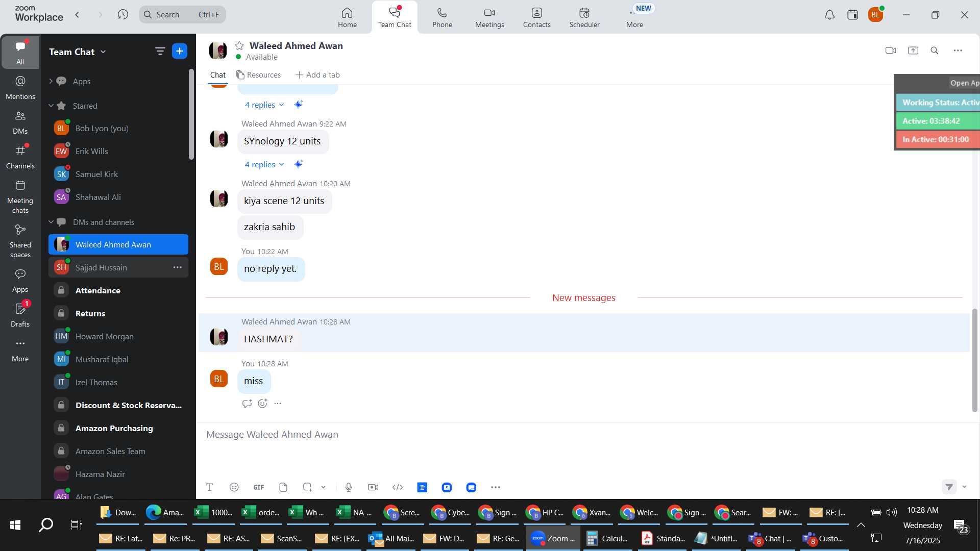This screenshot has width=980, height=551.
Task: Open the chat header more options menu
Action: [x=958, y=51]
